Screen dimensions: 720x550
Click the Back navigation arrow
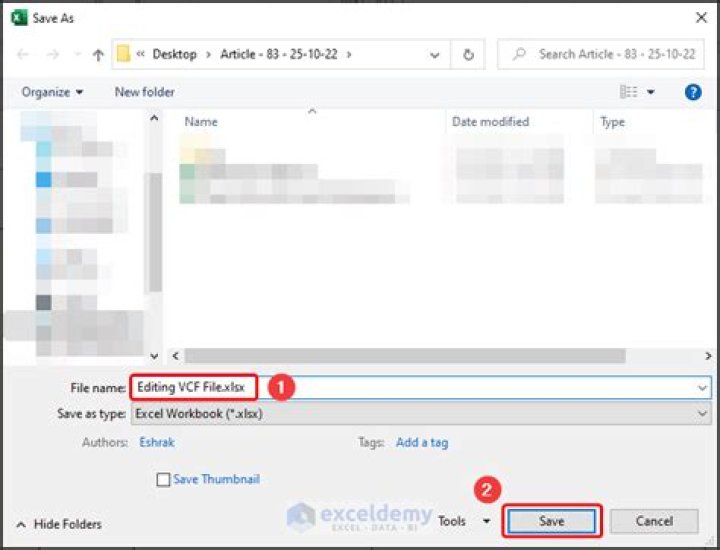click(24, 55)
